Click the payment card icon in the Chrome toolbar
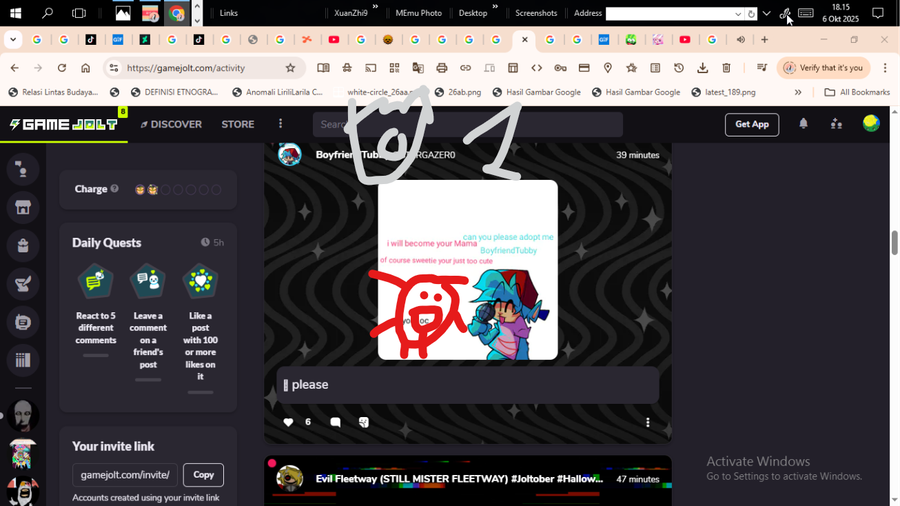Viewport: 900px width, 506px height. tap(584, 68)
